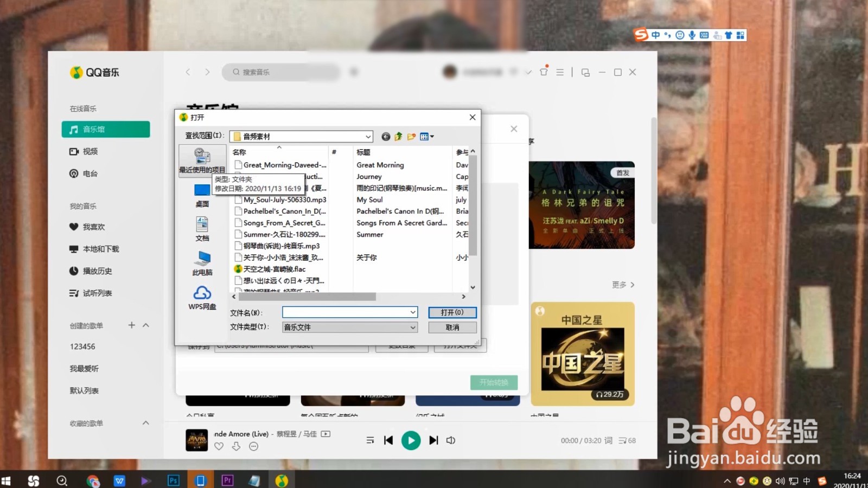Click the horizontal scrollbar thumb in file list

(307, 297)
